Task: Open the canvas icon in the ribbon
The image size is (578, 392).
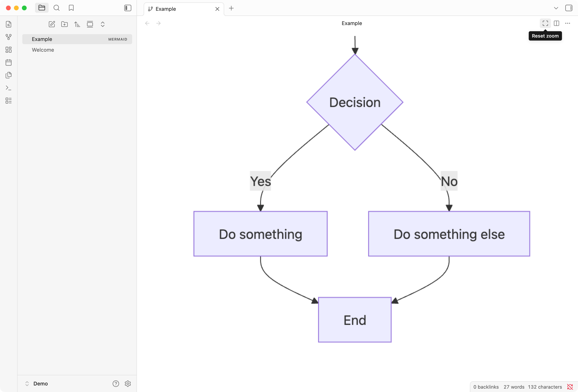Action: [8, 50]
